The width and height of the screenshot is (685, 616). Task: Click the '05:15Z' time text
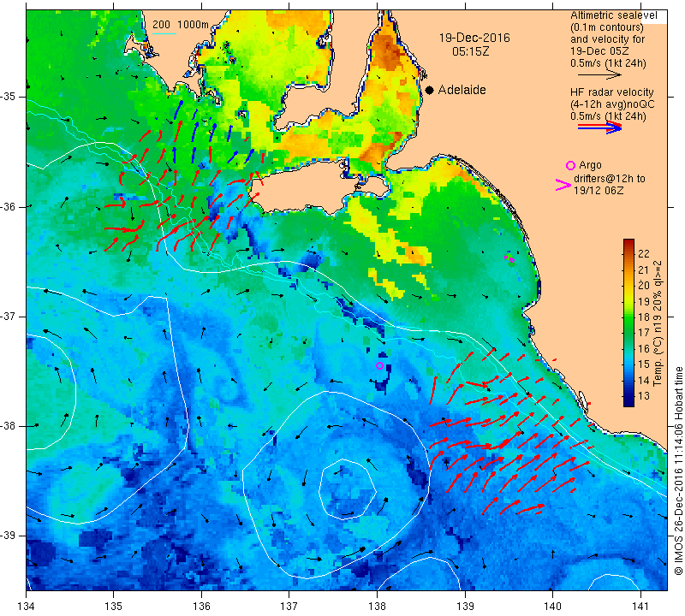(x=470, y=51)
